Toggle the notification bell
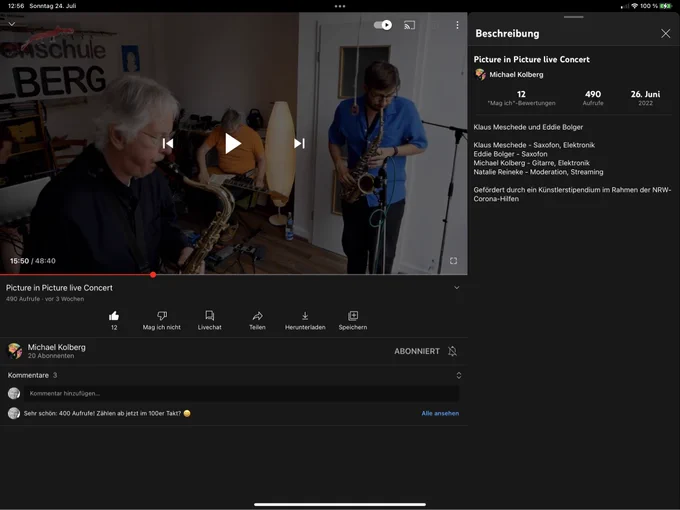This screenshot has width=680, height=510. 452,351
